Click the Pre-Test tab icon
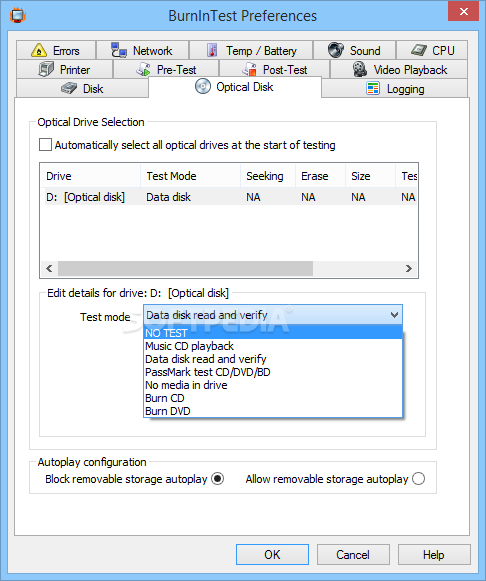This screenshot has width=486, height=581. 143,69
